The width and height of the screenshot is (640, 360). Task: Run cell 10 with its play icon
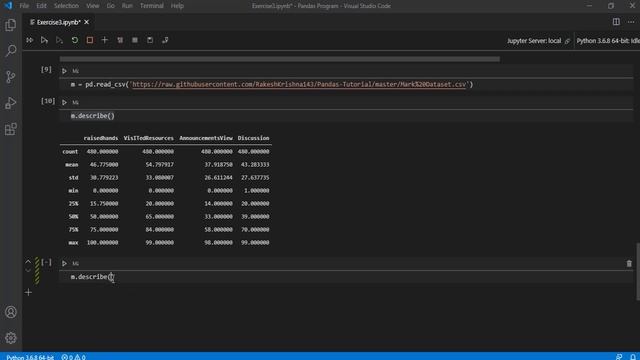(64, 102)
